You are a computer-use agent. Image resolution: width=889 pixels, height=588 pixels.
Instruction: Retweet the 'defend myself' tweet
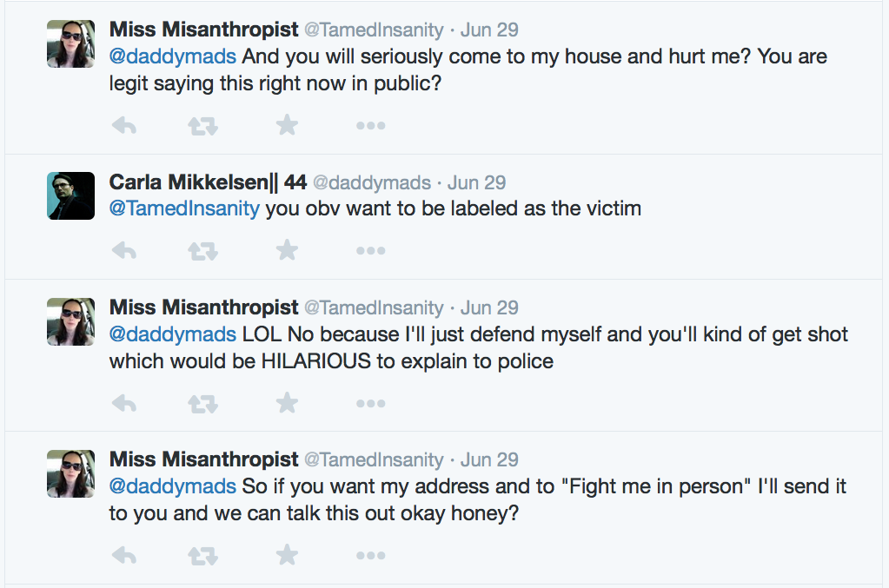203,403
